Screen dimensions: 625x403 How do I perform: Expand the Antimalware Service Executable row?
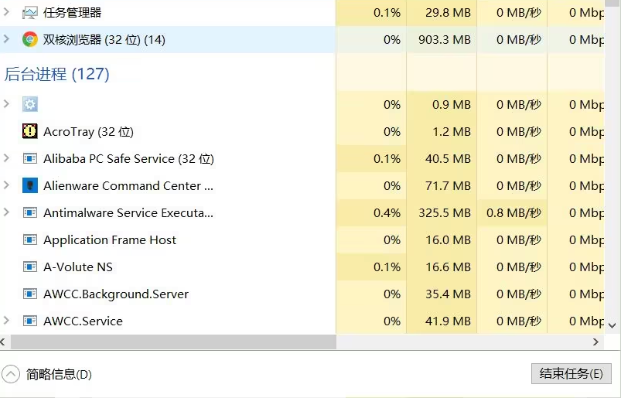click(6, 212)
